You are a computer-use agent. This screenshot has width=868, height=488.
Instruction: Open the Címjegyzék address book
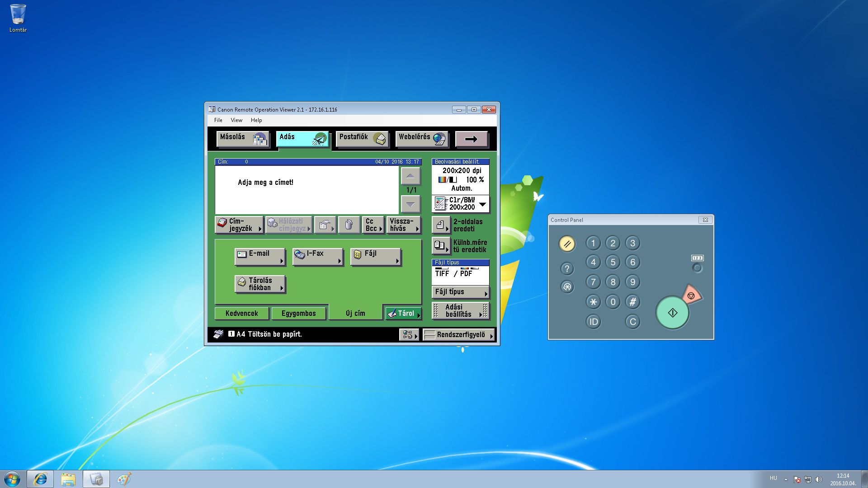click(239, 225)
